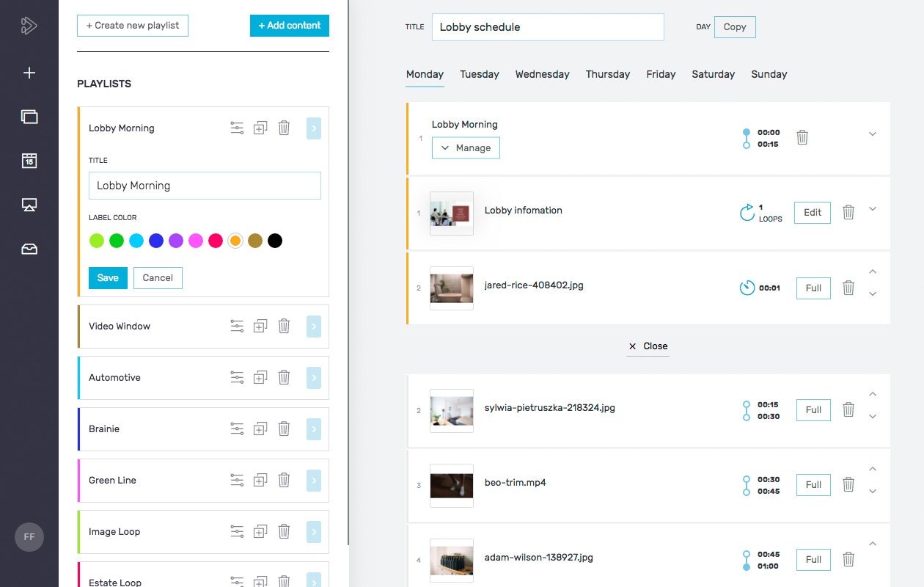Delete sylwia-pietruszka-218324.jpg from schedule
Screen dimensions: 924x587
(x=848, y=409)
